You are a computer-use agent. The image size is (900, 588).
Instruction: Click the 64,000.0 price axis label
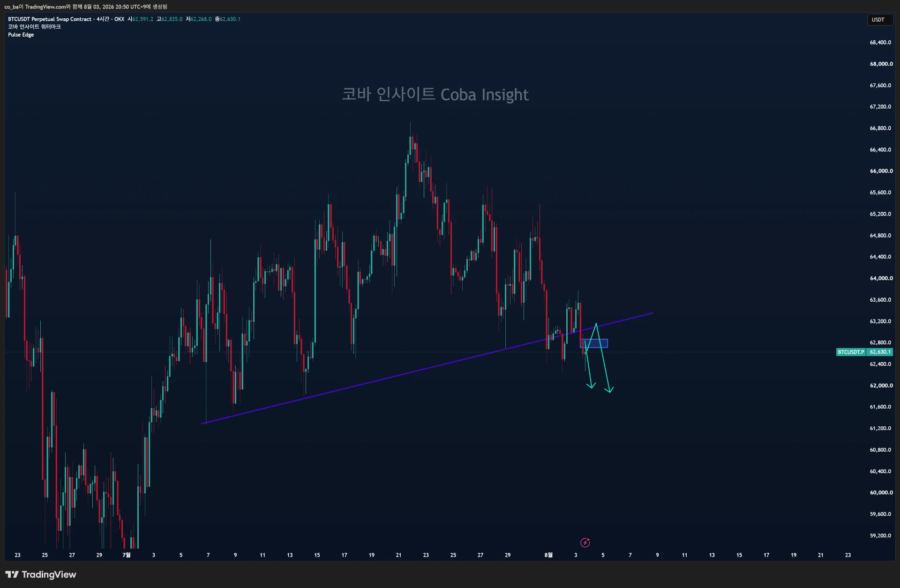pos(881,278)
